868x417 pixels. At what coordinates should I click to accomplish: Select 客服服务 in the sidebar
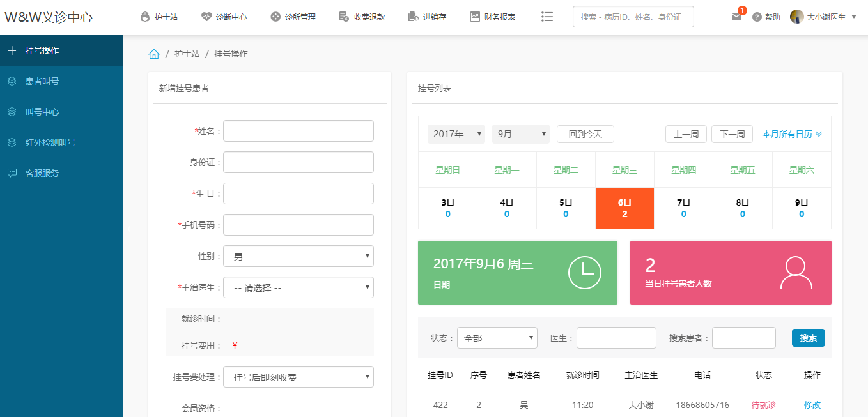click(x=61, y=173)
